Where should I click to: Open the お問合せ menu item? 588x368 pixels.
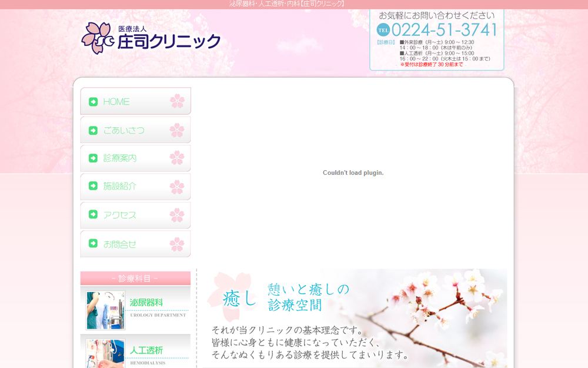pyautogui.click(x=136, y=244)
